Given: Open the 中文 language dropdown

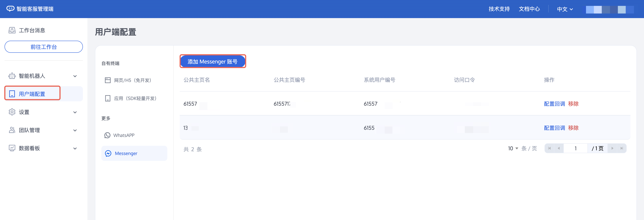Looking at the screenshot, I should pos(564,9).
